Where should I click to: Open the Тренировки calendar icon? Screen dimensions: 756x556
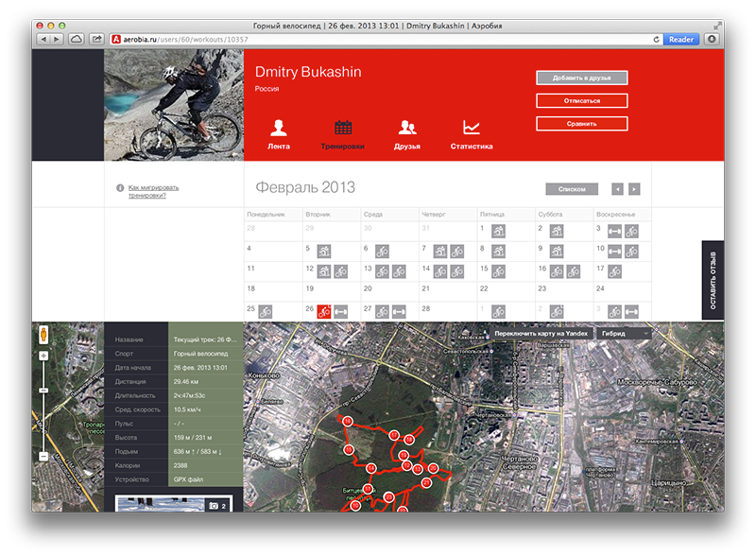(343, 128)
